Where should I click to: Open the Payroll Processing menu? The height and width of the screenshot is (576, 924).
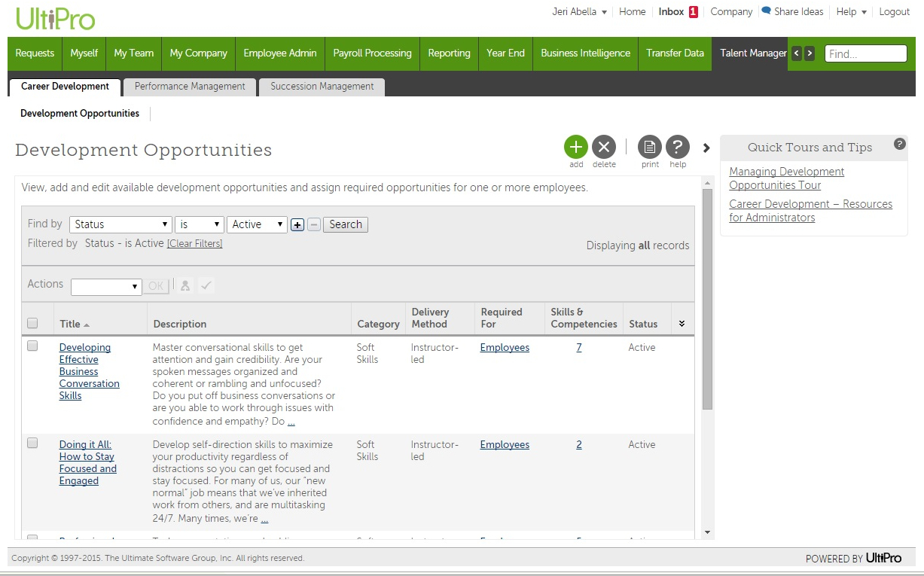(372, 53)
